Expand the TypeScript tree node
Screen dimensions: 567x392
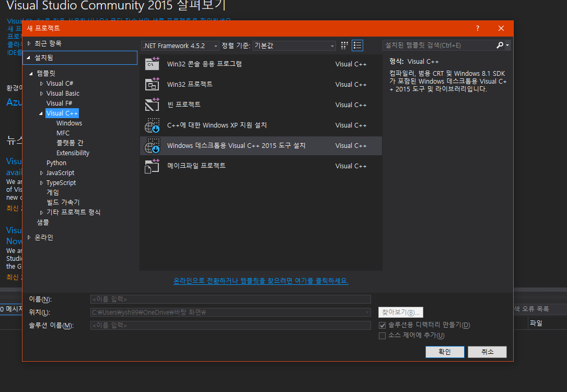pyautogui.click(x=41, y=183)
